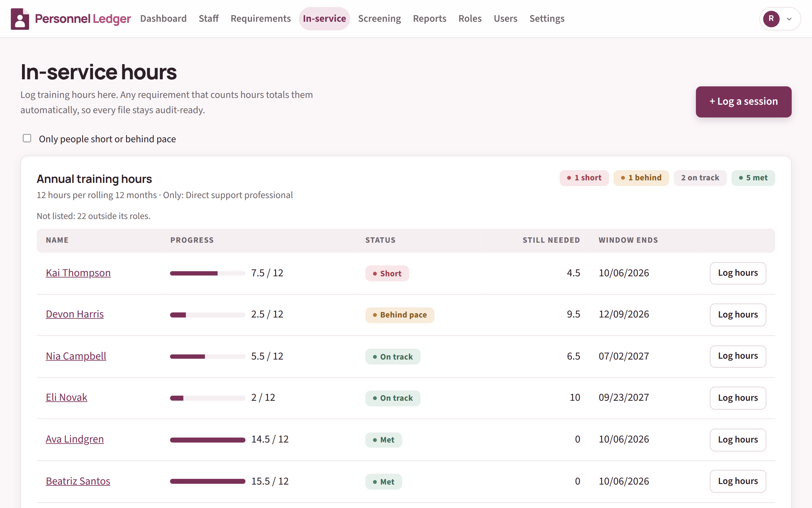Viewport: 812px width, 508px height.
Task: Click the Log a session button
Action: [743, 102]
